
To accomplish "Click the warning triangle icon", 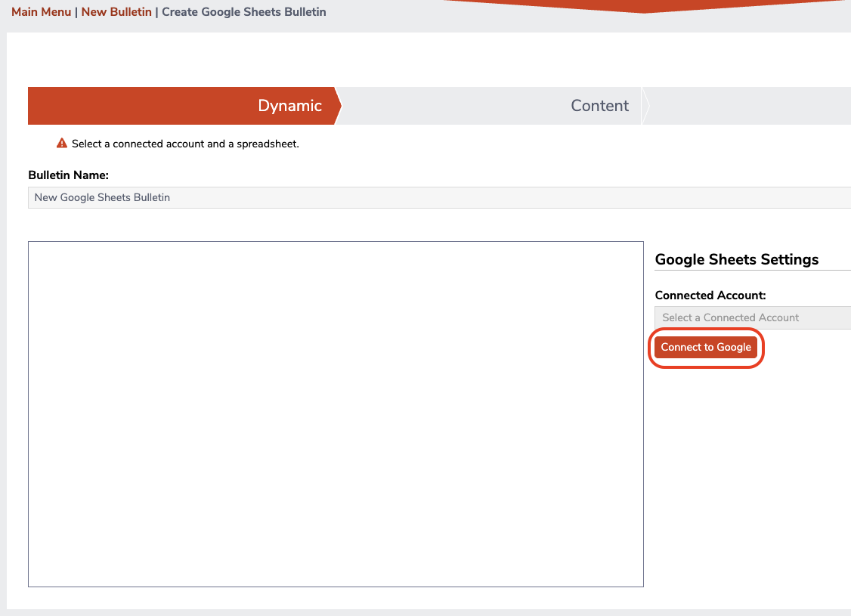I will tap(62, 144).
